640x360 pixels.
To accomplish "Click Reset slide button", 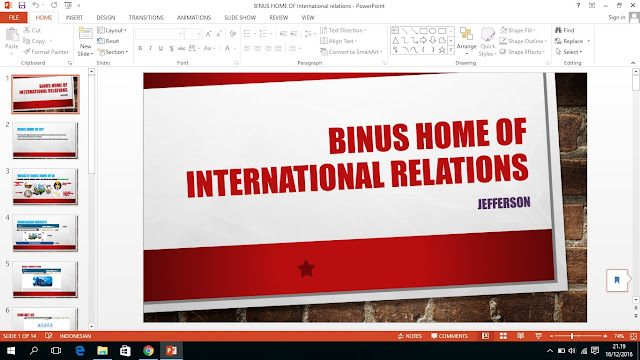I will [108, 41].
